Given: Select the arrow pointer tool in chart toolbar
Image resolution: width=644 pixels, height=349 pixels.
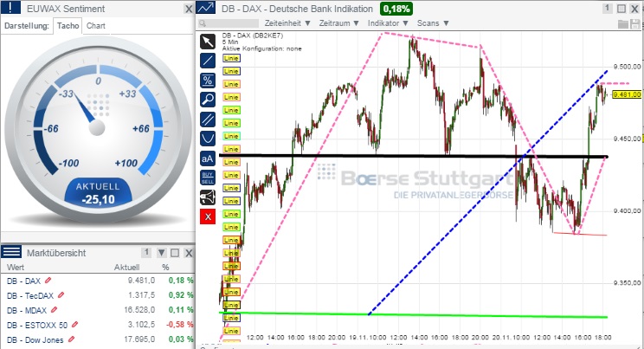Looking at the screenshot, I should pyautogui.click(x=208, y=42).
